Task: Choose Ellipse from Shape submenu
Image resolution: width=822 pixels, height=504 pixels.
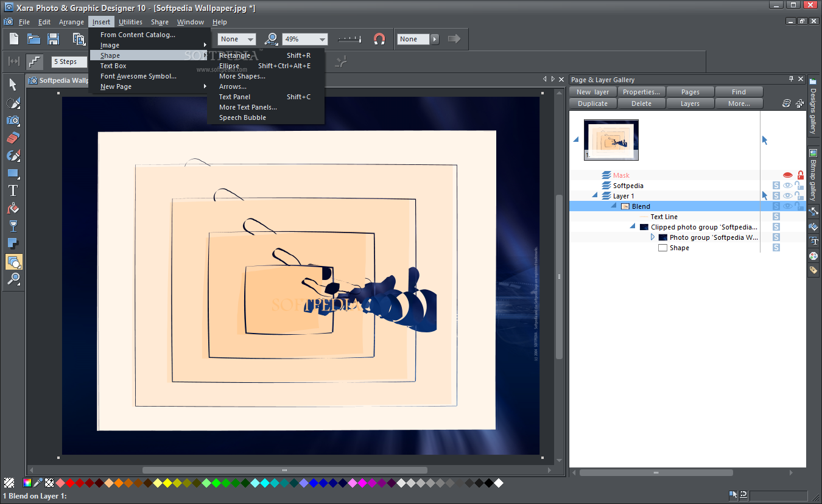Action: pos(265,66)
